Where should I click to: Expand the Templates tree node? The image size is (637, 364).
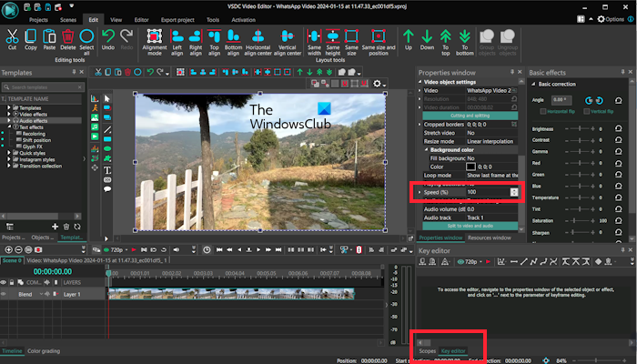(x=8, y=107)
